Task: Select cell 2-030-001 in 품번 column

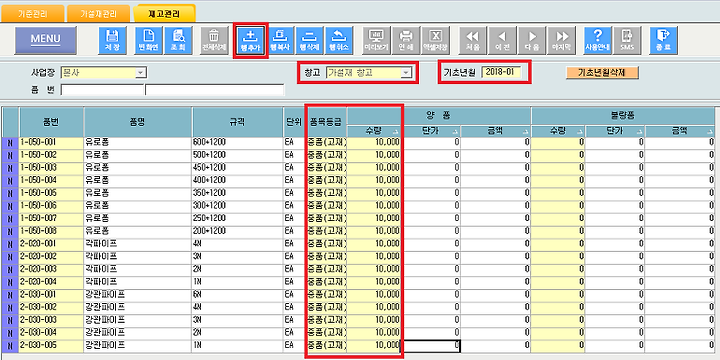Action: (51, 294)
